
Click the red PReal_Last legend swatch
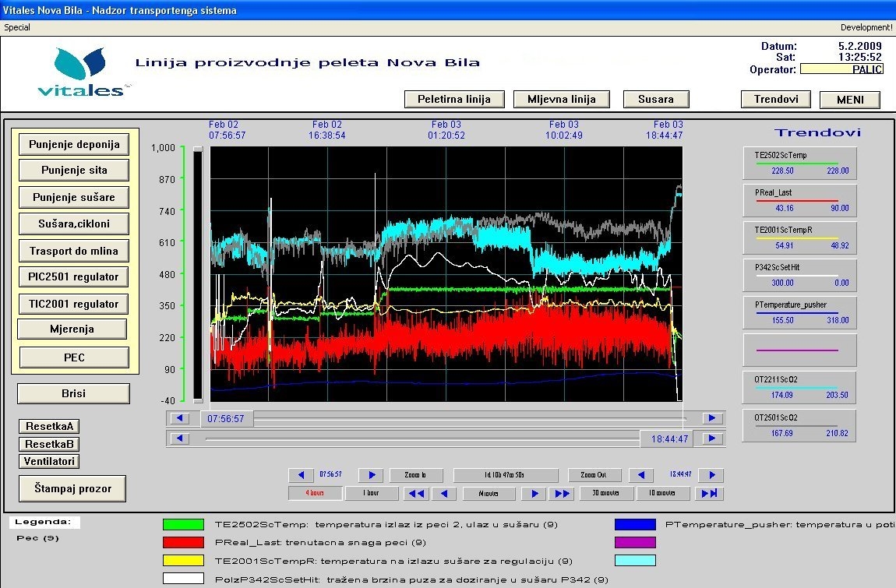click(183, 542)
